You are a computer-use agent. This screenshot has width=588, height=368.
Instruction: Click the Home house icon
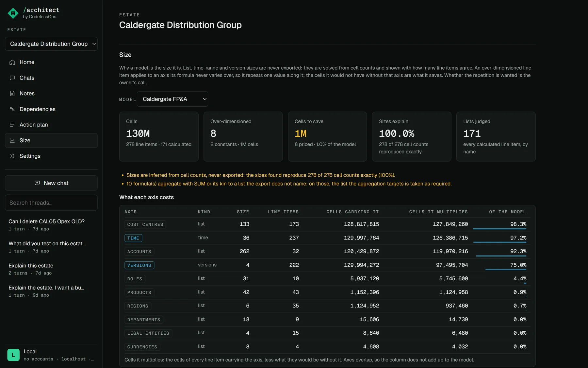[12, 62]
